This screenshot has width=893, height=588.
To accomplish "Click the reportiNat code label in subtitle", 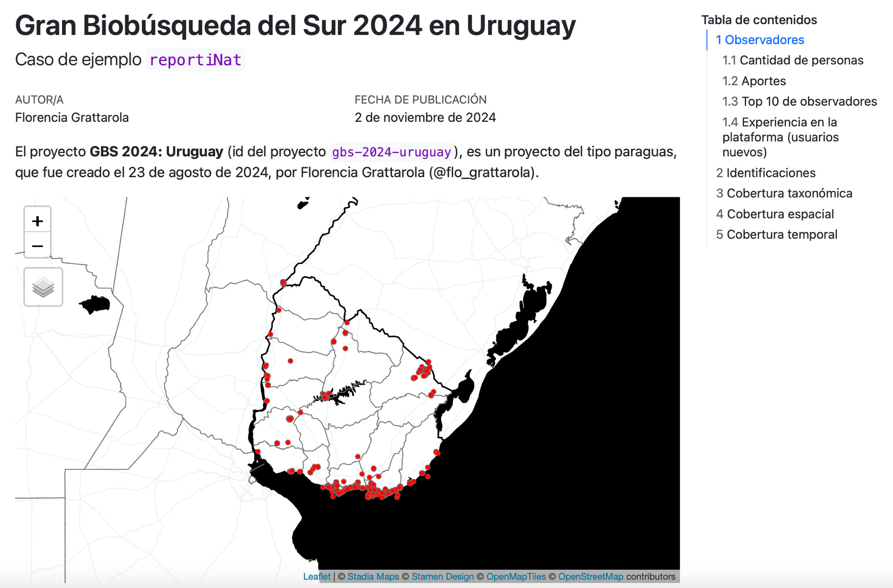I will tap(195, 60).
